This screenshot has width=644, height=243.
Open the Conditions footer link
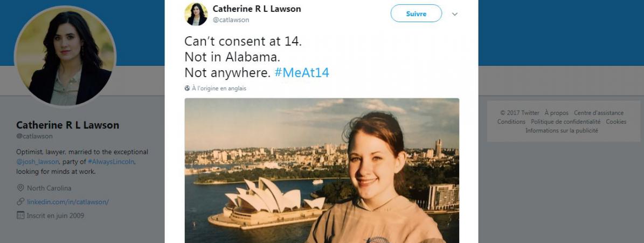pyautogui.click(x=511, y=122)
